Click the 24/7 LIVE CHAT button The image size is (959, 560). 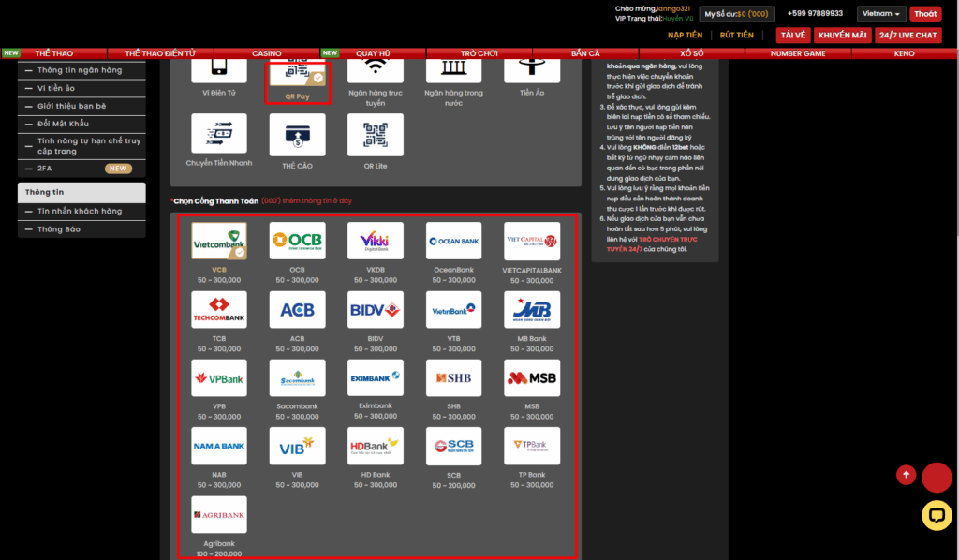coord(907,35)
